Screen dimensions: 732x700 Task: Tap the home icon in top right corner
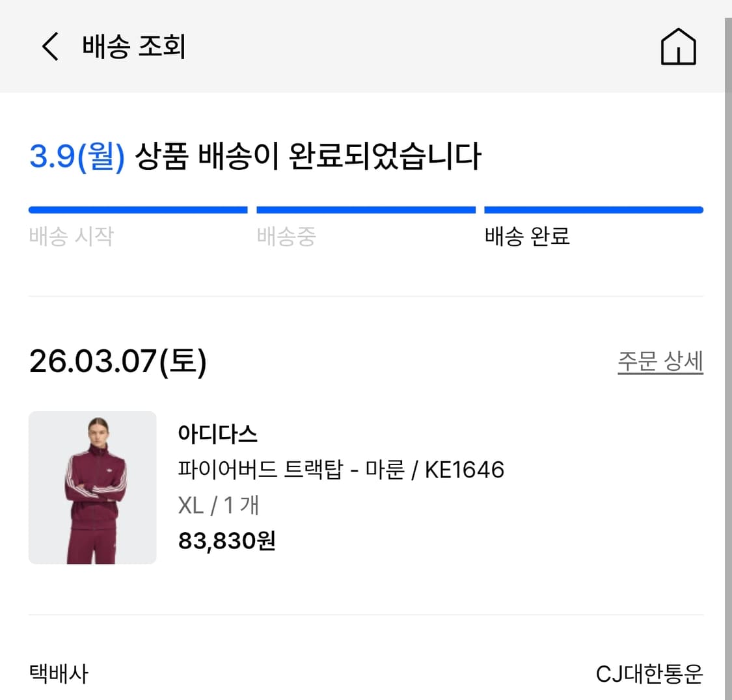(x=679, y=47)
